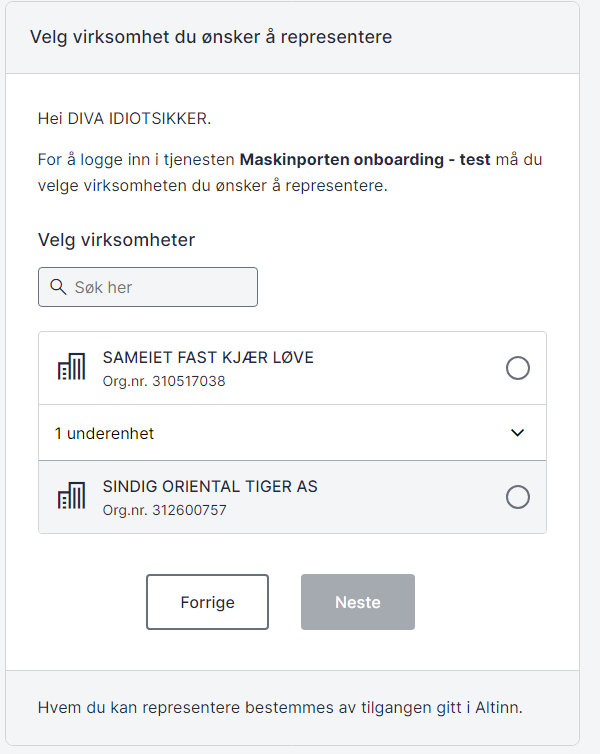Click the SINDIG ORIENTAL TIGER AS organization name
Viewport: 600px width, 754px height.
pos(210,487)
